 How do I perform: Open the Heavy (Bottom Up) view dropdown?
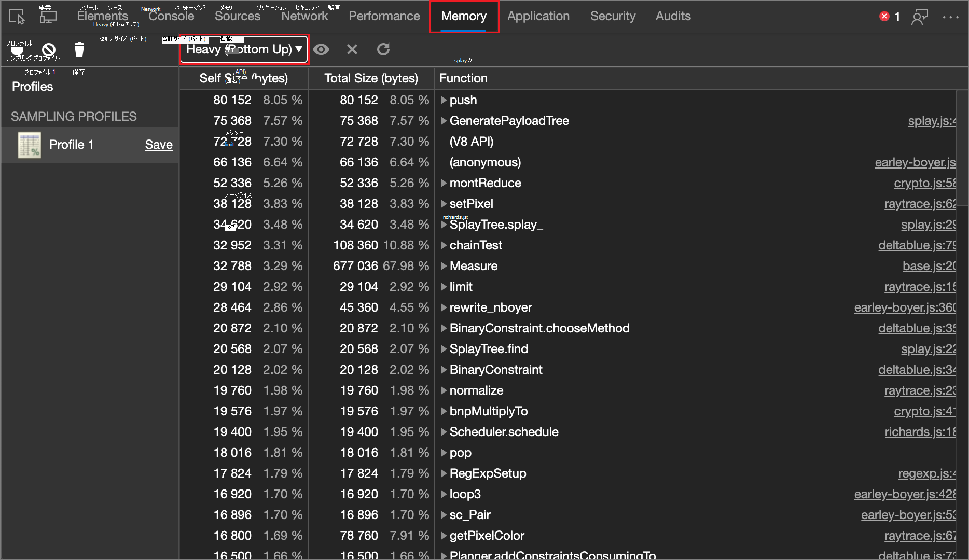click(x=244, y=49)
